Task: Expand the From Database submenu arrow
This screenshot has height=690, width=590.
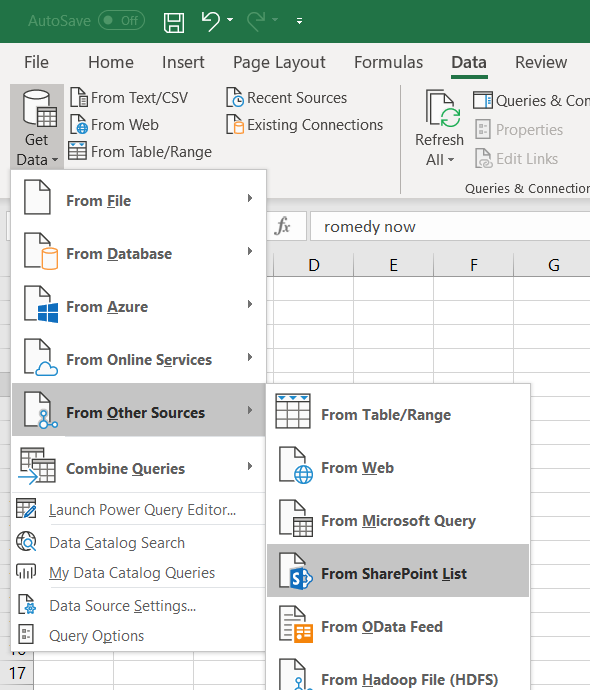Action: click(250, 251)
